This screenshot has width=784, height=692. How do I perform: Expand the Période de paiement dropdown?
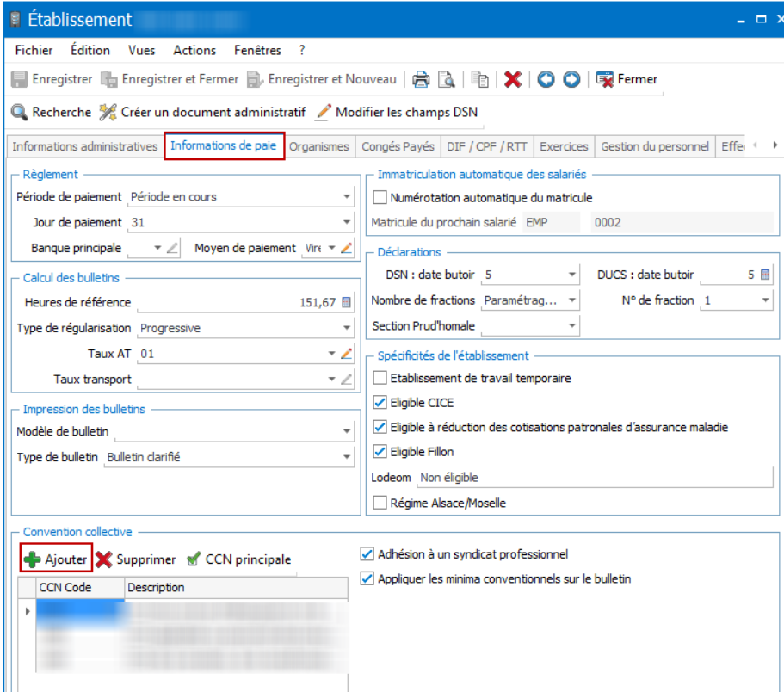(347, 196)
